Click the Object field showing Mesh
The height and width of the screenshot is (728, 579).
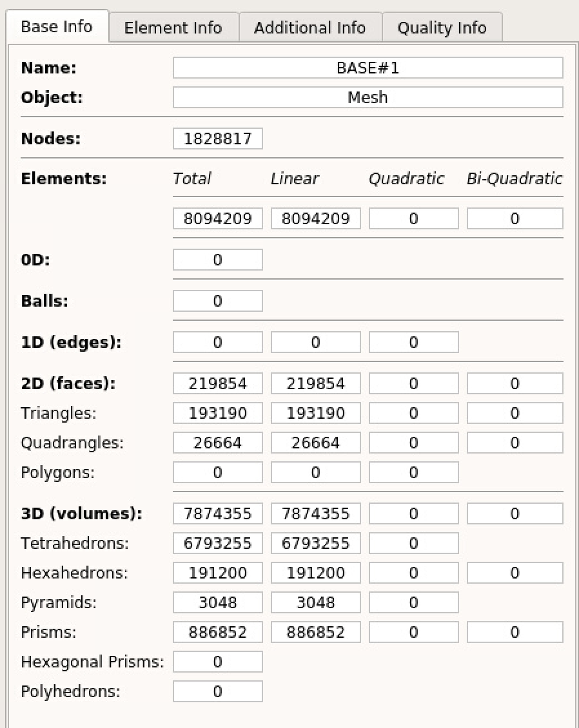(368, 97)
